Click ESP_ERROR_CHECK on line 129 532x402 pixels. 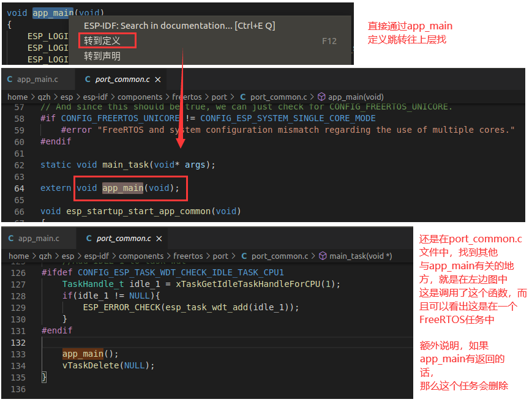click(122, 307)
